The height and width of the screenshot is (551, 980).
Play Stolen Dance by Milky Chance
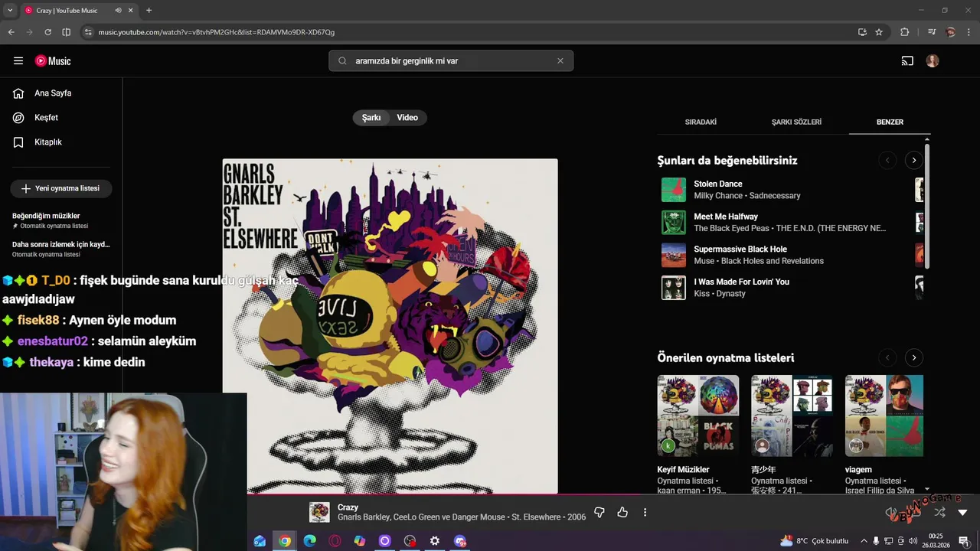click(674, 190)
